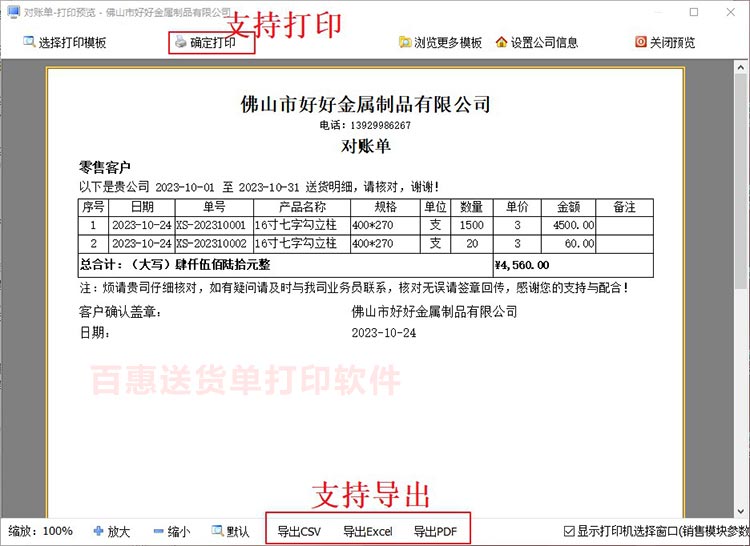Viewport: 750px width, 546px height.
Task: Click the 客户确认盖章 label
Action: point(120,312)
